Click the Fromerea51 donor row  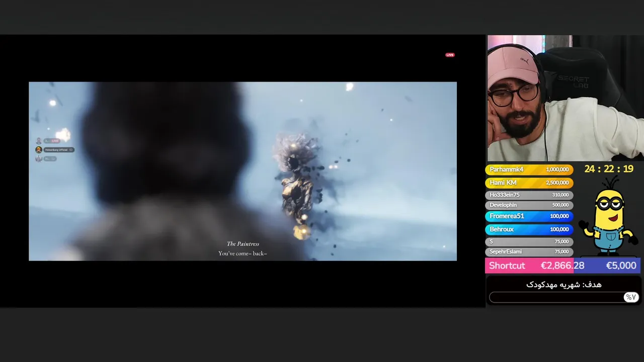[529, 216]
